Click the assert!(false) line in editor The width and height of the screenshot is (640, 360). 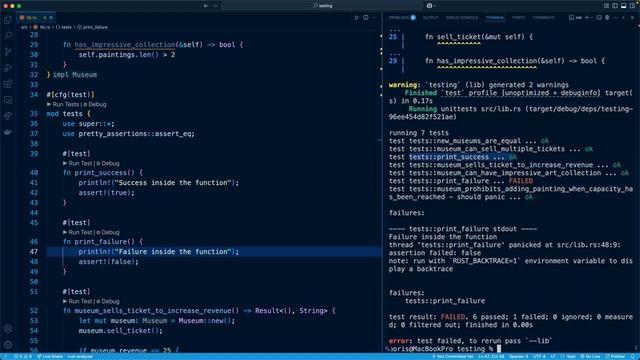[x=109, y=262]
